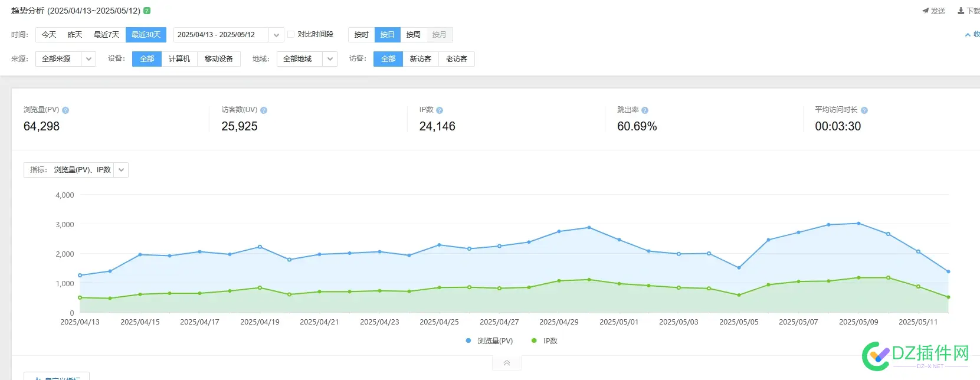
Task: Filter by 移动设备 device
Action: pyautogui.click(x=218, y=59)
